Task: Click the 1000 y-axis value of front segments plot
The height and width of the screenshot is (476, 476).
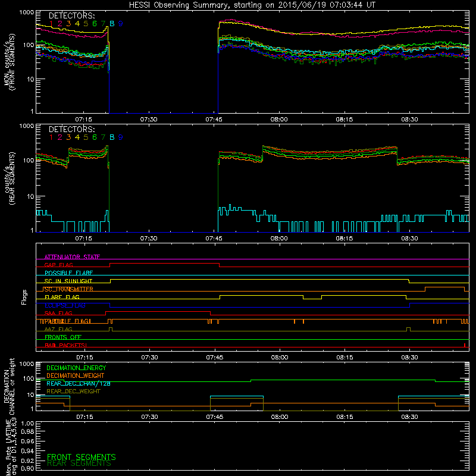Action: 26,12
